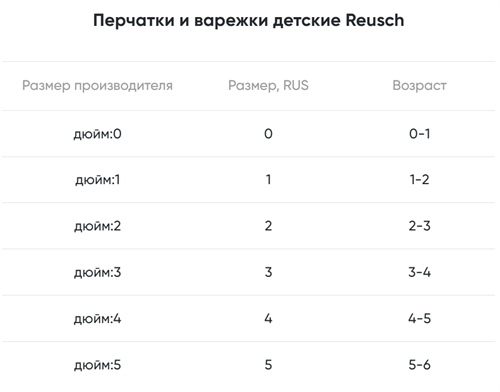Viewport: 500px width, 392px height.
Task: Select the Размер, RUS column header
Action: pos(268,85)
